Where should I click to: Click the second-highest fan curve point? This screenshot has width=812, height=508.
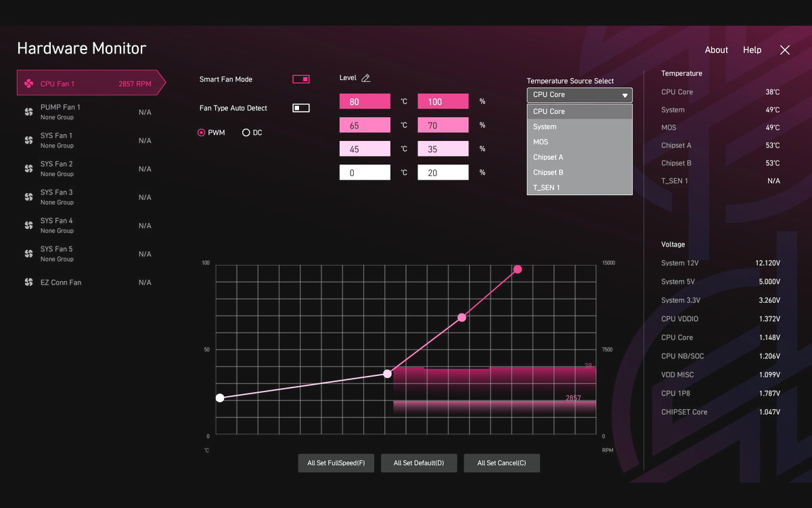click(x=461, y=318)
